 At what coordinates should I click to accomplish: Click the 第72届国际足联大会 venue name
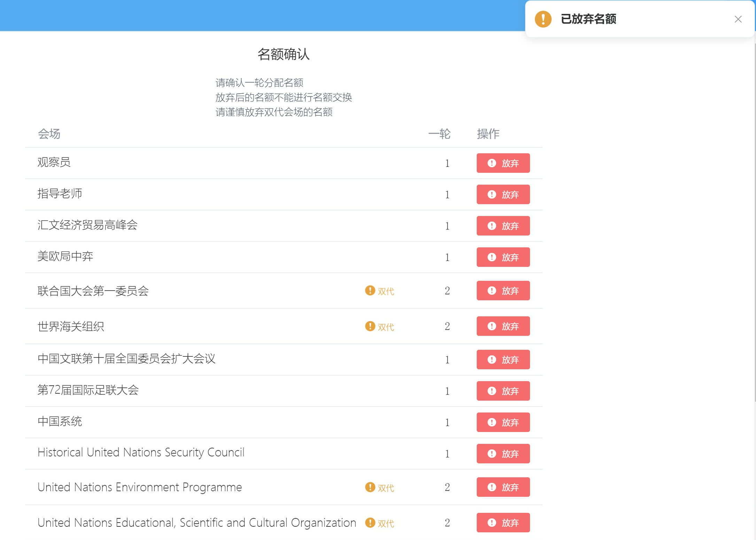[88, 390]
